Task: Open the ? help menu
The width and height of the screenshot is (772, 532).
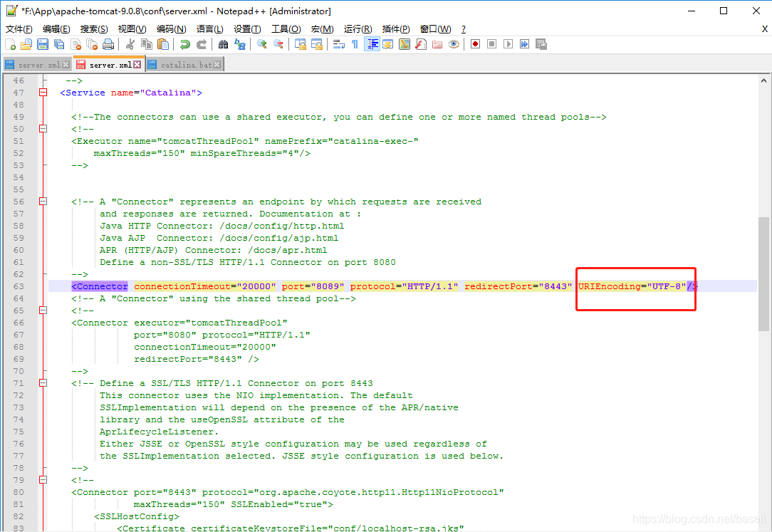Action: tap(464, 29)
